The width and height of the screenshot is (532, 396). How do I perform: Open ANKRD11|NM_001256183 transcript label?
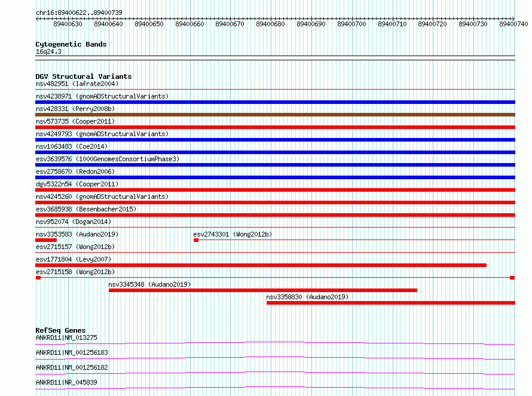72,352
